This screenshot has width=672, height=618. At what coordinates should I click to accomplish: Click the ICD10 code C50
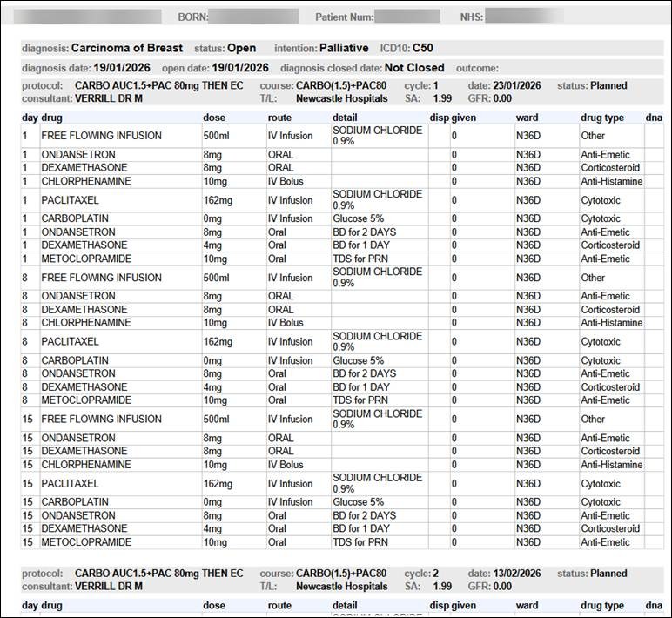pyautogui.click(x=423, y=49)
